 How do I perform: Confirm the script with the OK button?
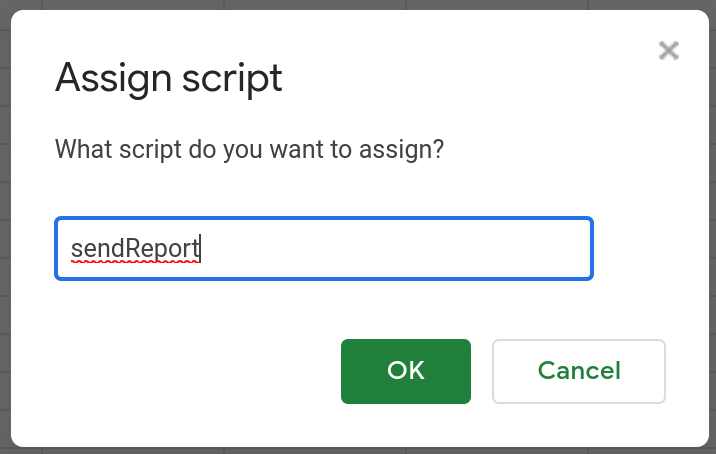(x=406, y=371)
